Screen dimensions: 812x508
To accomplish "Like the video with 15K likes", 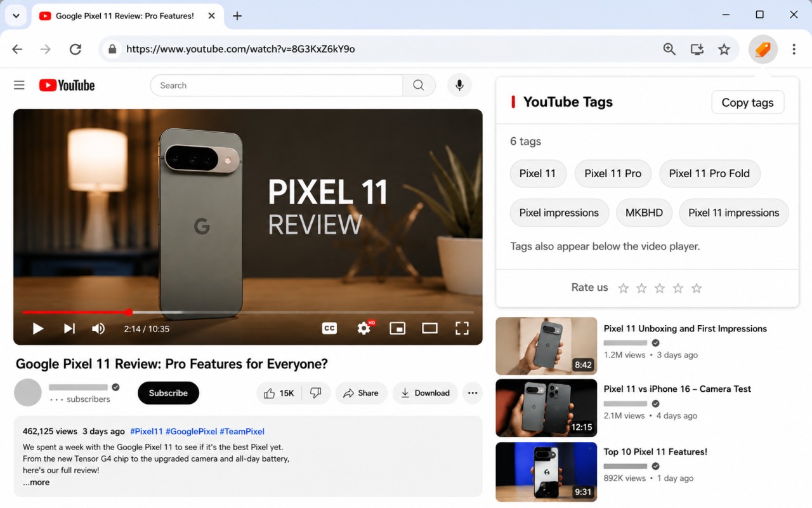I will [279, 393].
